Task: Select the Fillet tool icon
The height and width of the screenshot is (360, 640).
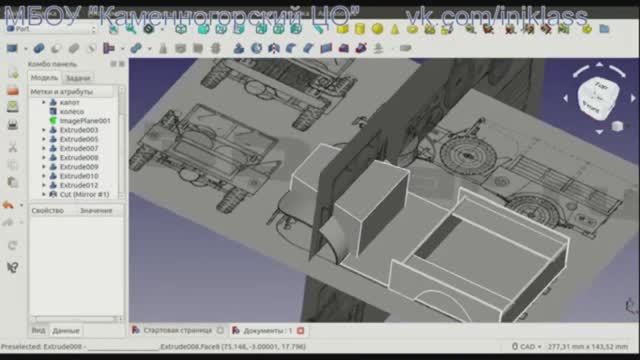Action: coord(291,49)
